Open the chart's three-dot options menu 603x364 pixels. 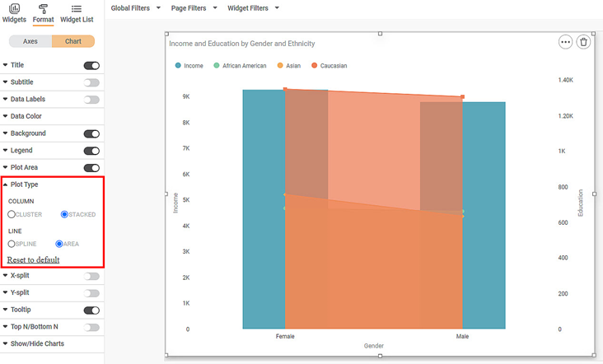[x=565, y=42]
